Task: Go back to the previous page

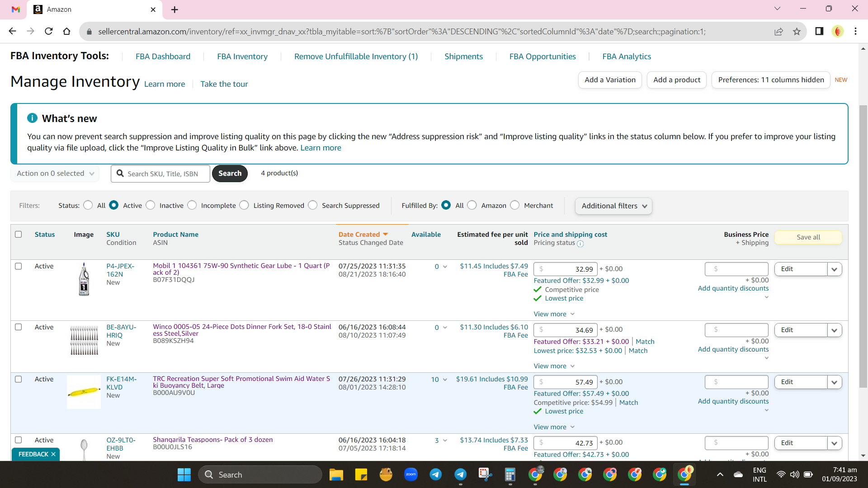Action: 12,31
